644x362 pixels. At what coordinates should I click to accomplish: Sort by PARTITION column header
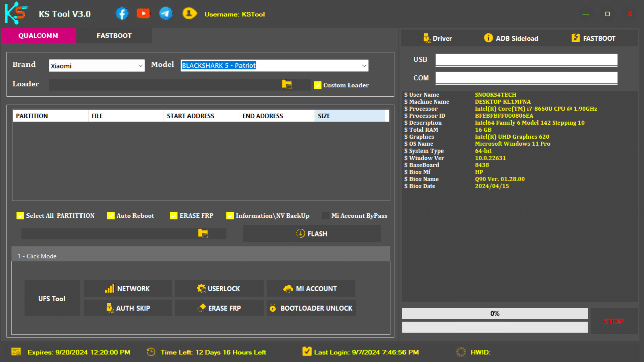click(50, 116)
